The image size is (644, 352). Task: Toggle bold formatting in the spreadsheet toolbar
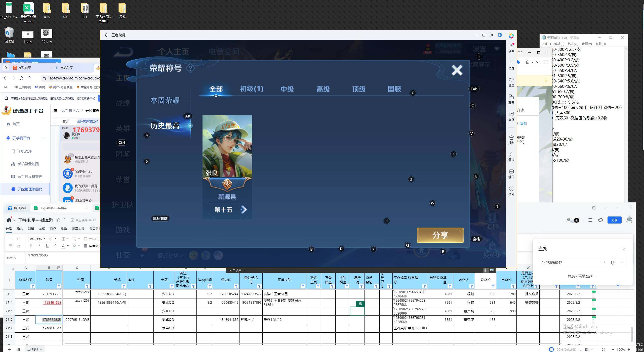pos(31,246)
